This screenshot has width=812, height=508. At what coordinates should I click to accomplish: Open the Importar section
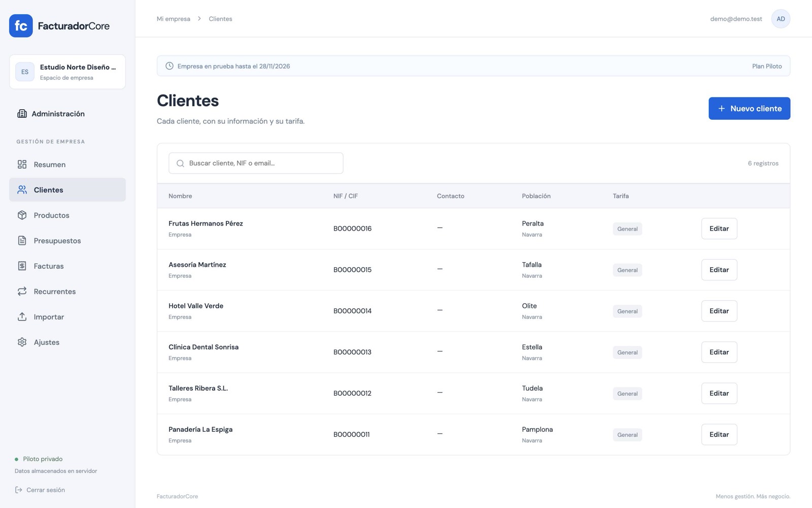click(x=67, y=316)
